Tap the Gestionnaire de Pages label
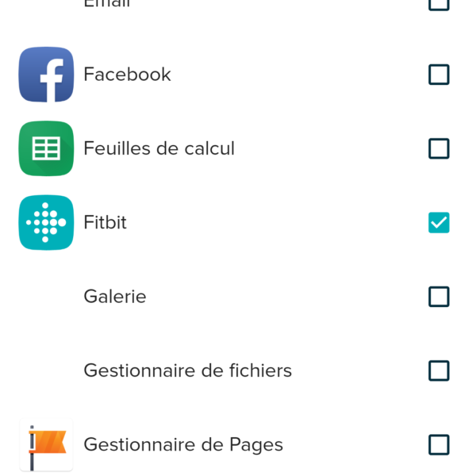 pyautogui.click(x=183, y=444)
